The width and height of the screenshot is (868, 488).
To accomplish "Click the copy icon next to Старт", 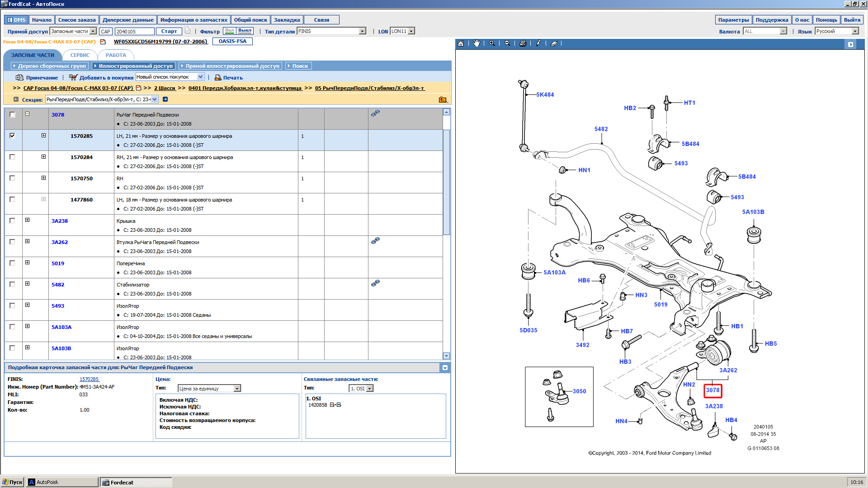I will pyautogui.click(x=187, y=30).
